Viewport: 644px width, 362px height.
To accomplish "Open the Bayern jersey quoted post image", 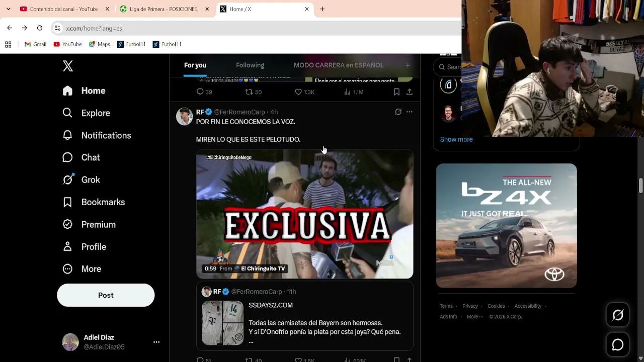I will 222,323.
